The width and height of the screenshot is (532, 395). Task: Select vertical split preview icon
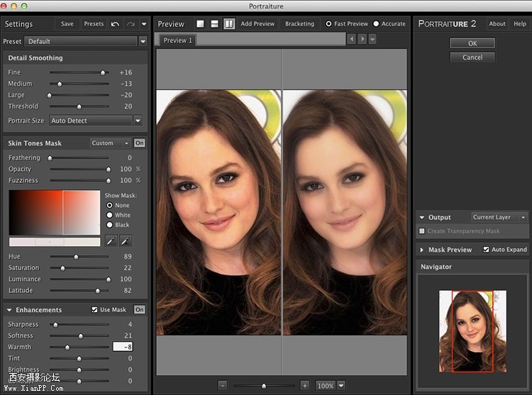[x=229, y=24]
